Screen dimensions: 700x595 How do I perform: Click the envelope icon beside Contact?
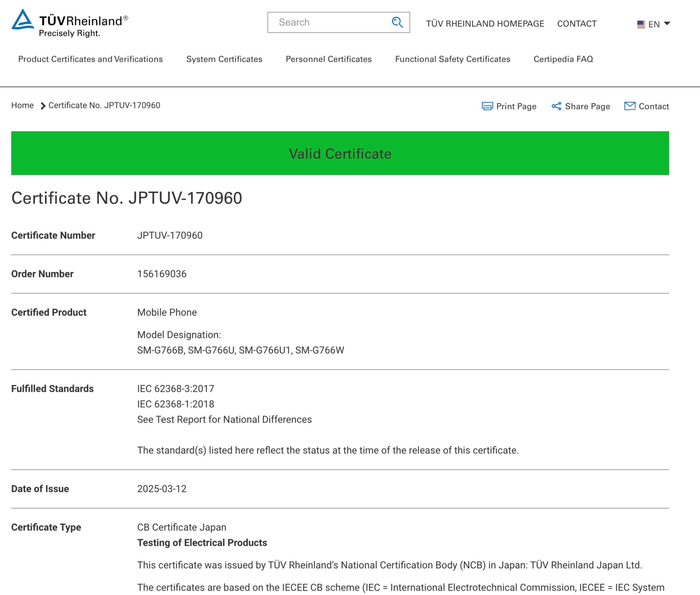[x=630, y=106]
